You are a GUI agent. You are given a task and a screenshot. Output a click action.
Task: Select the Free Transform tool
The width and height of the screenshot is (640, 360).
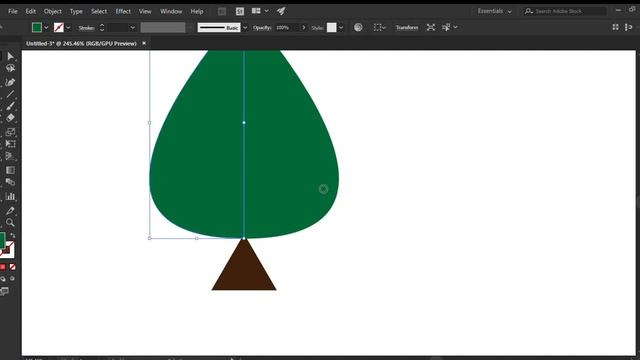(10, 144)
